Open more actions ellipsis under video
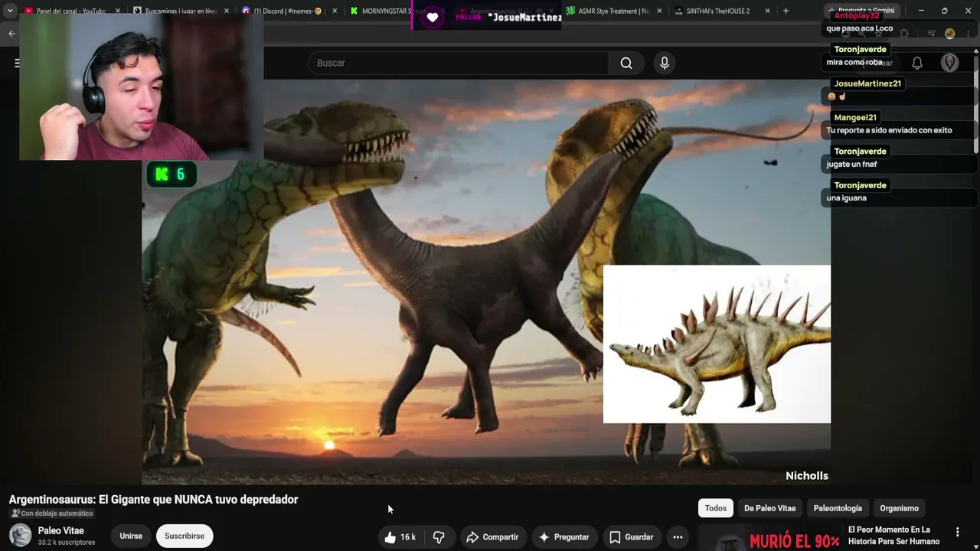 tap(678, 537)
